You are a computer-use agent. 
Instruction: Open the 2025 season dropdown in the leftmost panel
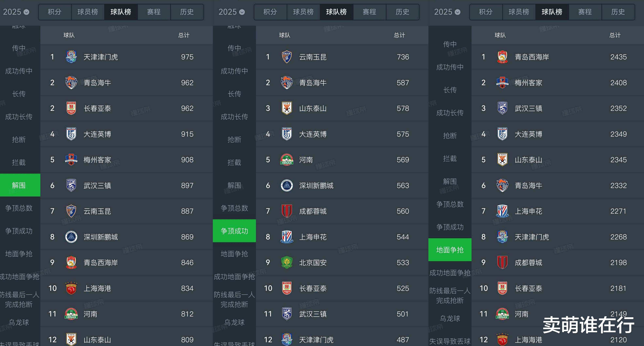(x=16, y=12)
